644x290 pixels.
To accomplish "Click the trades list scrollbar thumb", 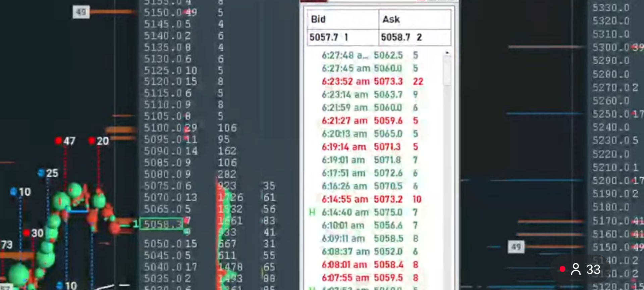I will click(447, 71).
